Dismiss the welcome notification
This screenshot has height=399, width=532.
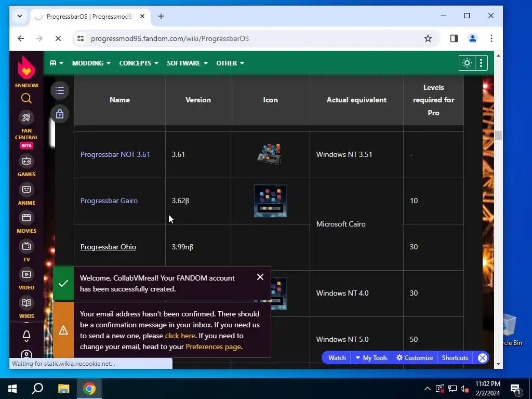pos(260,277)
